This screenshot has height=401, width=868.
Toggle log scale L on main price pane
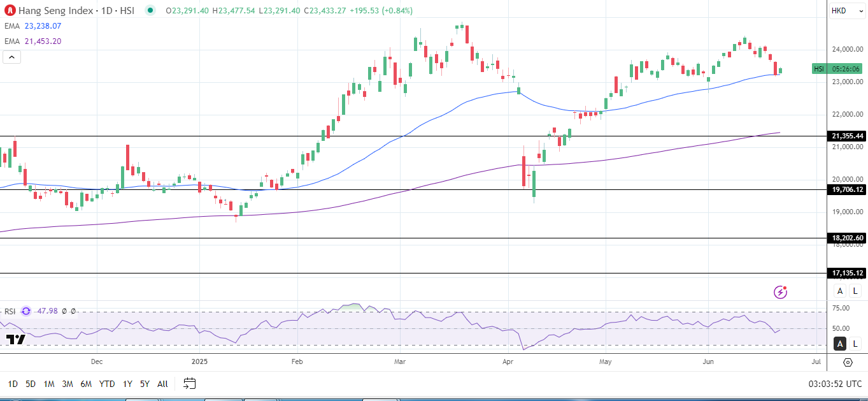coord(855,291)
